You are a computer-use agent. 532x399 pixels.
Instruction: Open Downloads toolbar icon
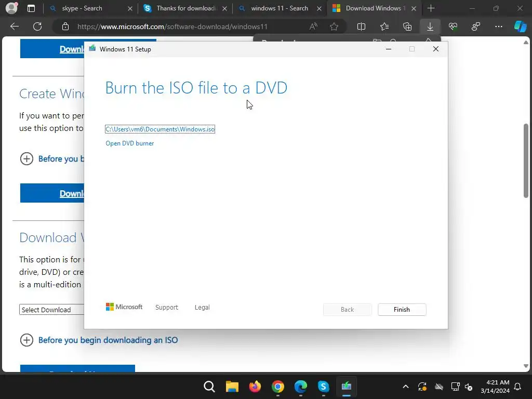(x=430, y=26)
